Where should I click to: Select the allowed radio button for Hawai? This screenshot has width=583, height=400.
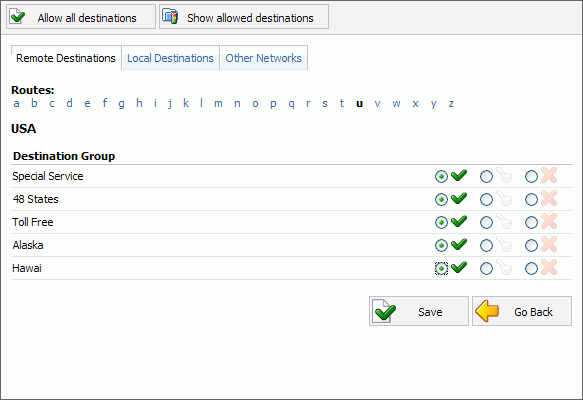point(441,268)
